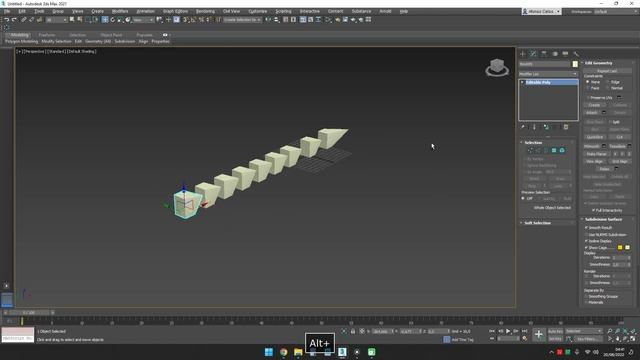Click the Attach button in Edit Geometry
640x360 pixels.
click(x=592, y=113)
